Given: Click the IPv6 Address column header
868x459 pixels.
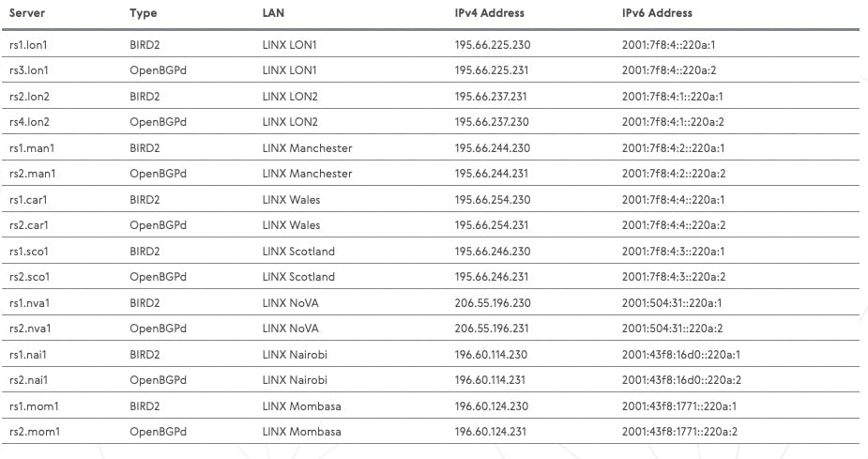Looking at the screenshot, I should pyautogui.click(x=657, y=13).
